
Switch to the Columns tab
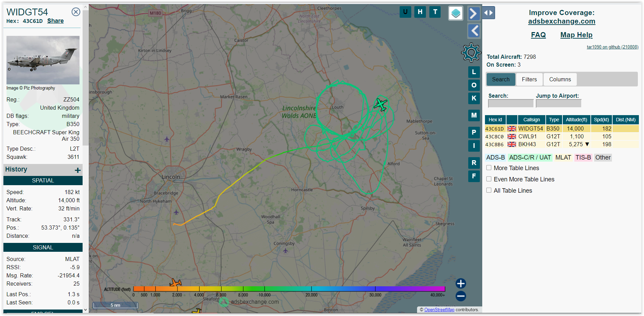[560, 79]
